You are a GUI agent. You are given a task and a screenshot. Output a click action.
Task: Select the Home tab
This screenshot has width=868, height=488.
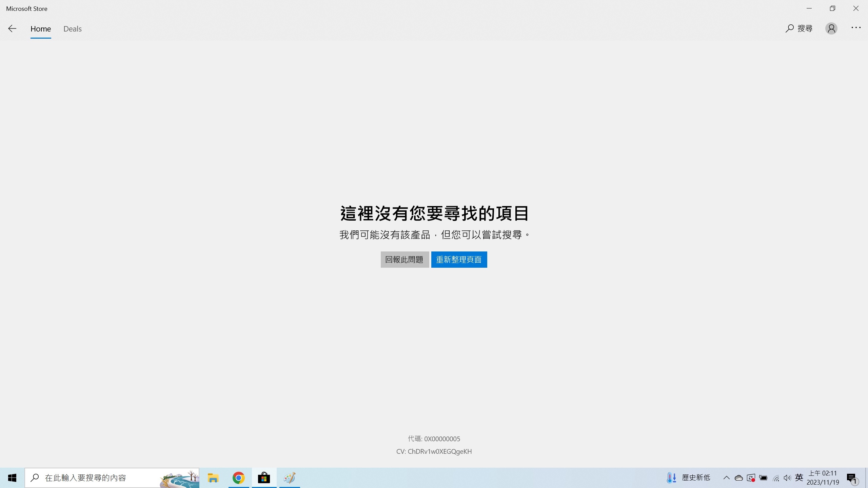click(41, 29)
